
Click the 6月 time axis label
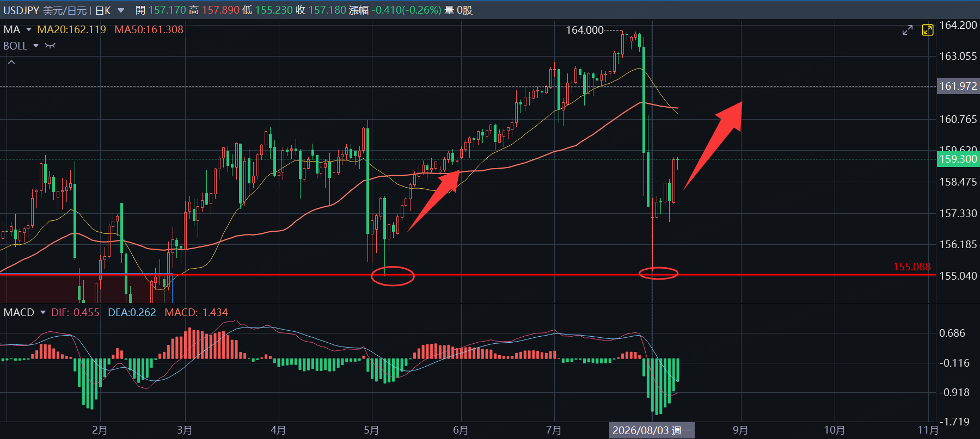click(x=461, y=430)
